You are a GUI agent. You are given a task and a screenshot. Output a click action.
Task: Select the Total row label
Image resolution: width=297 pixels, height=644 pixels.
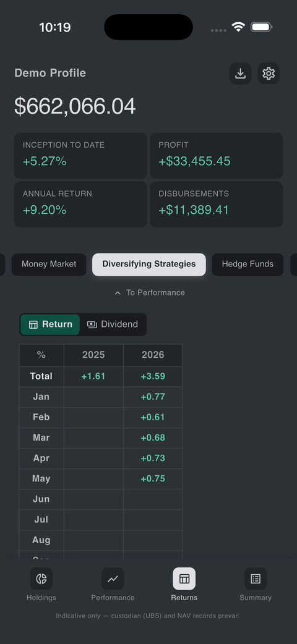click(x=41, y=376)
